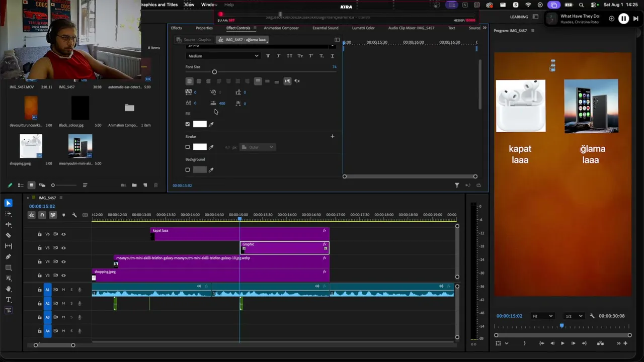Apply faux italic text style

[278, 56]
